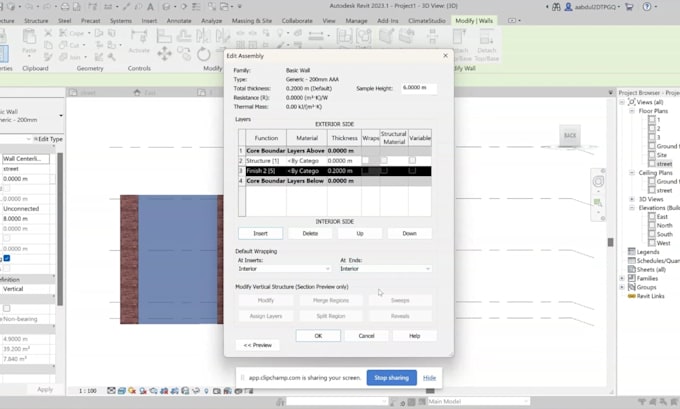Expand the 3D Views tree node
The width and height of the screenshot is (680, 409).
632,199
